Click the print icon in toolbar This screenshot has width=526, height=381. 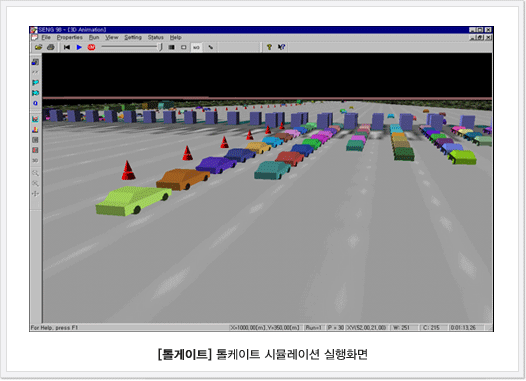tap(51, 47)
